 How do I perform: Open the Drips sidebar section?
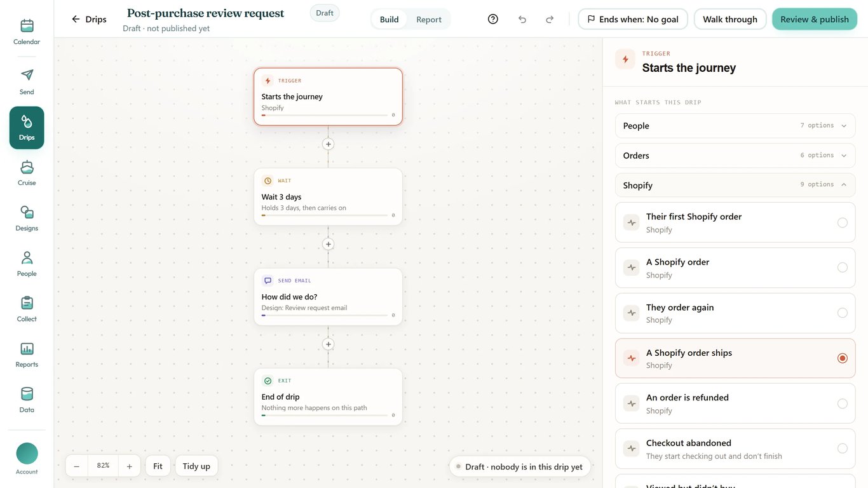tap(27, 128)
